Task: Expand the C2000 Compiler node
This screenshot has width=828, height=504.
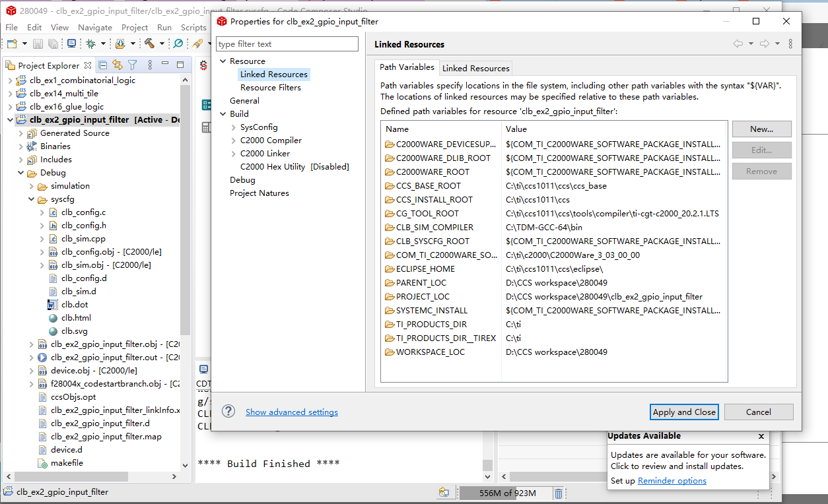Action: click(x=234, y=141)
